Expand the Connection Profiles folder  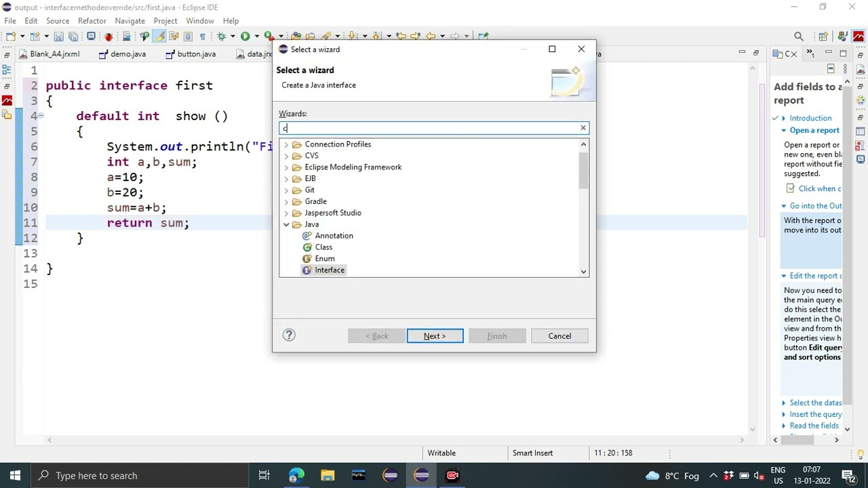[286, 144]
